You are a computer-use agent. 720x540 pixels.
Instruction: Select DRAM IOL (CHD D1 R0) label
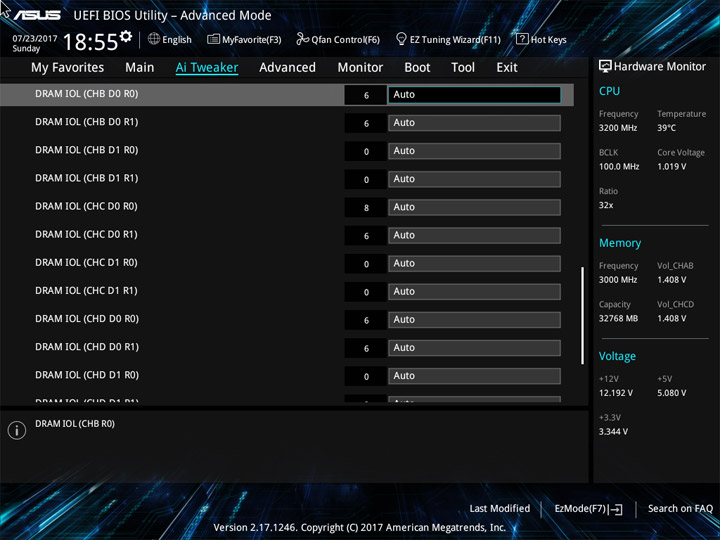coord(87,375)
